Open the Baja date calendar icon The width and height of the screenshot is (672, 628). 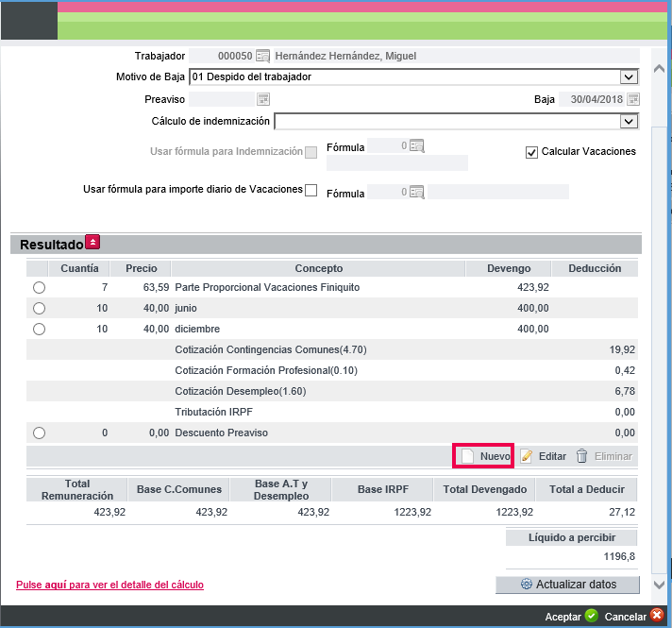point(633,99)
